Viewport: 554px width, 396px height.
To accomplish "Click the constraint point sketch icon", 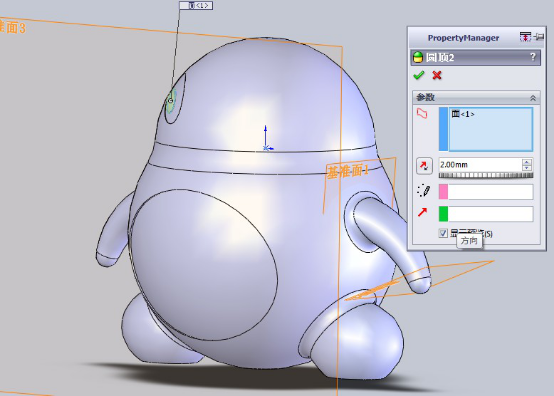I will point(424,191).
